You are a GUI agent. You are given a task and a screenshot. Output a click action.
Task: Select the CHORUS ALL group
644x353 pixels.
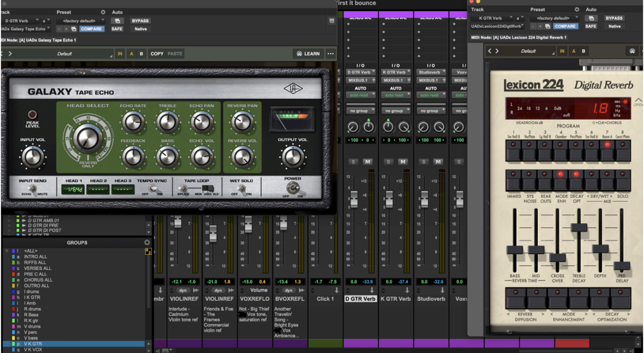pos(38,280)
